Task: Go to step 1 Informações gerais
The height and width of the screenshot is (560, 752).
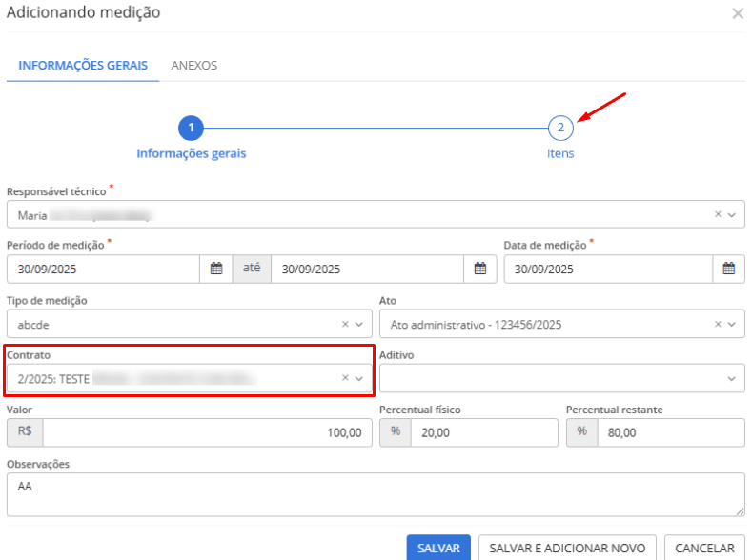Action: tap(192, 128)
